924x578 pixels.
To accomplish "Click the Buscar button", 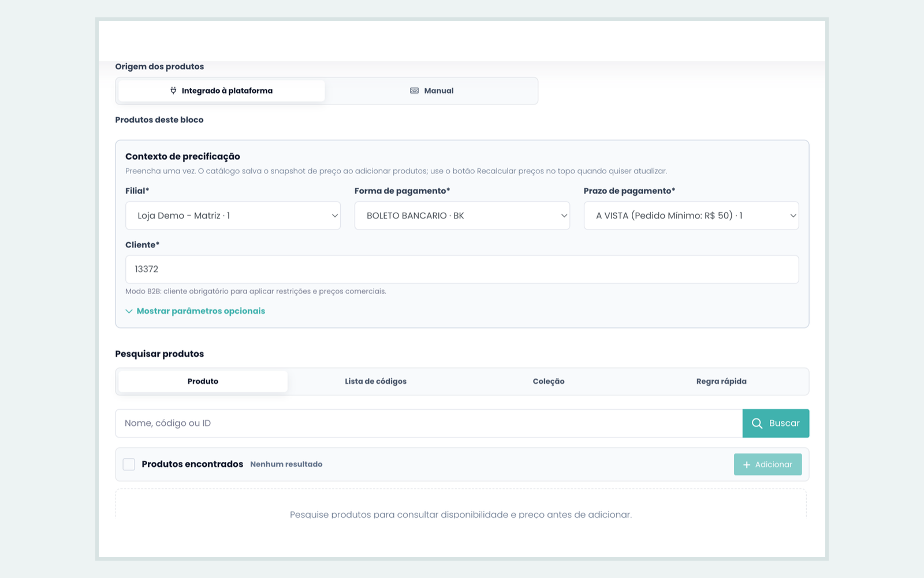I will coord(776,424).
